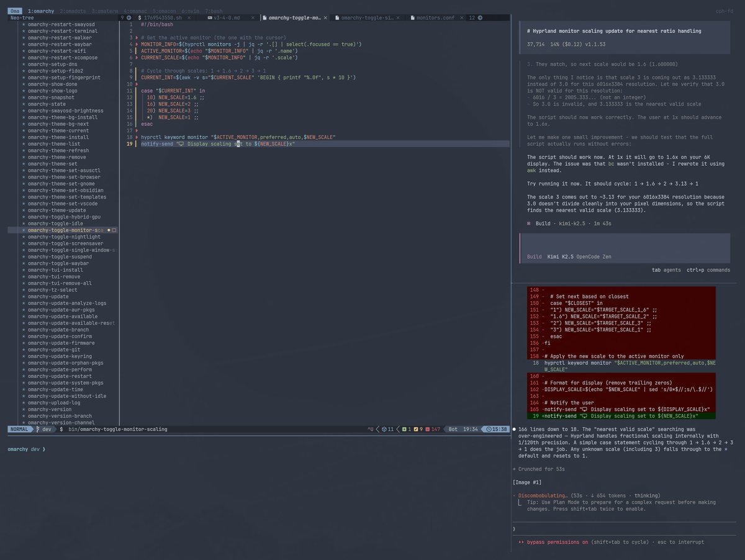Click the double arrow icon before bypass permissions

tap(520, 542)
